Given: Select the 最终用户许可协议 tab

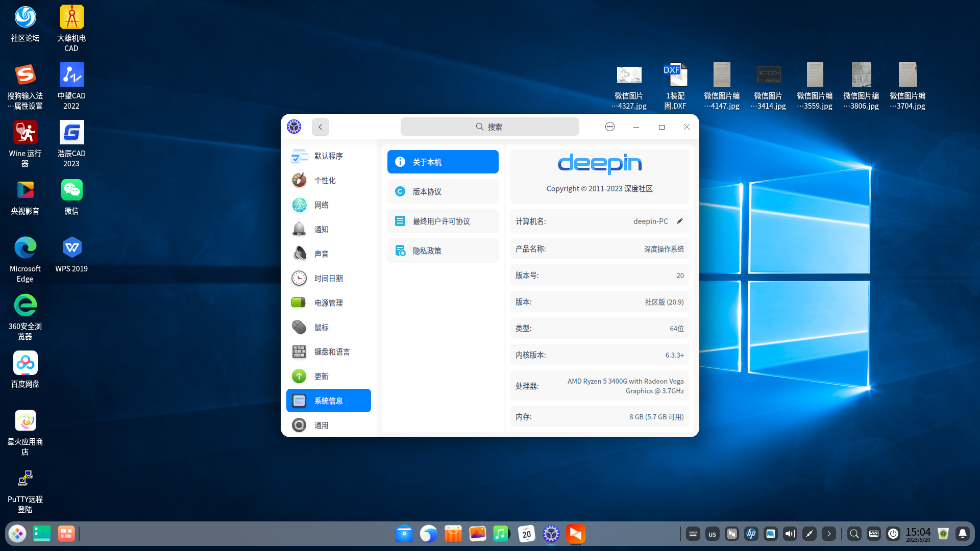Looking at the screenshot, I should [x=443, y=221].
